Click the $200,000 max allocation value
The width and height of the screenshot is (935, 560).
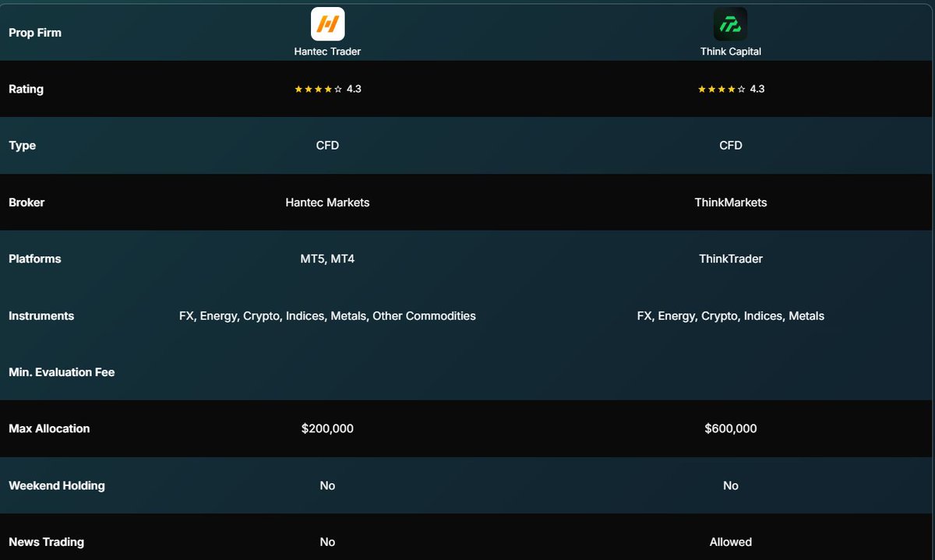(x=327, y=428)
